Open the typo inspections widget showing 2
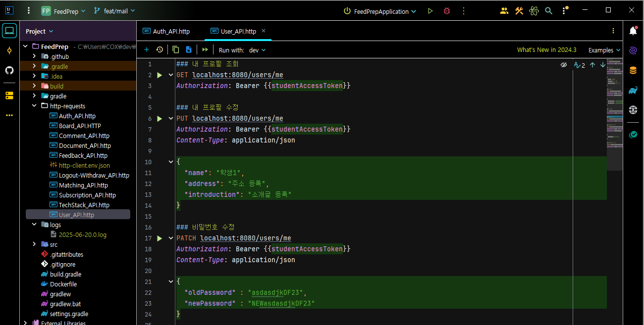 (x=580, y=65)
